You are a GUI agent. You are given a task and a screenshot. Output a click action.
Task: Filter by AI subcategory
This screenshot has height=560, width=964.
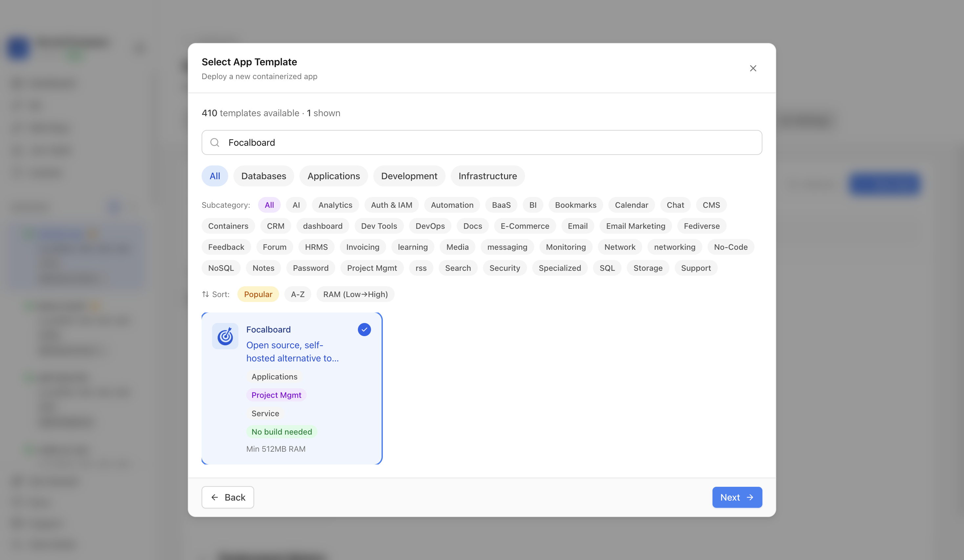pyautogui.click(x=296, y=205)
